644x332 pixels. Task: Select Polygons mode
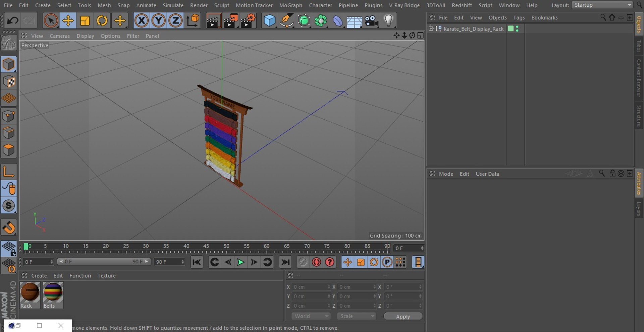click(x=9, y=150)
